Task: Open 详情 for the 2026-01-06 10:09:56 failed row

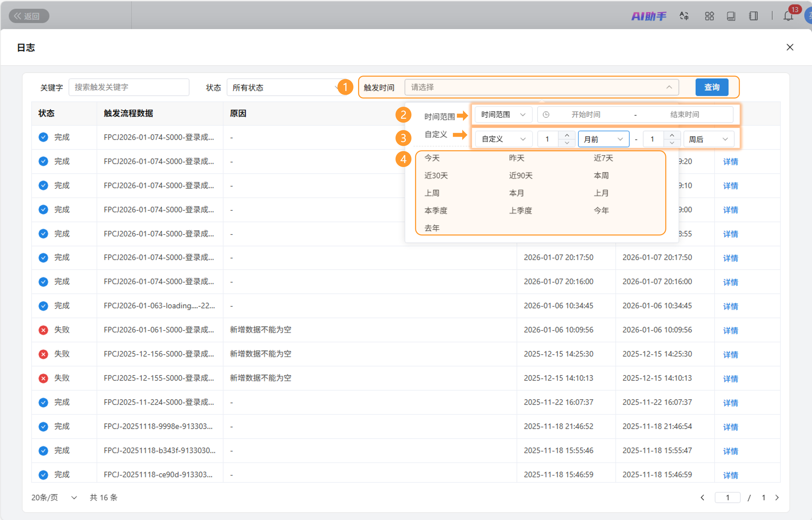Action: [x=730, y=330]
